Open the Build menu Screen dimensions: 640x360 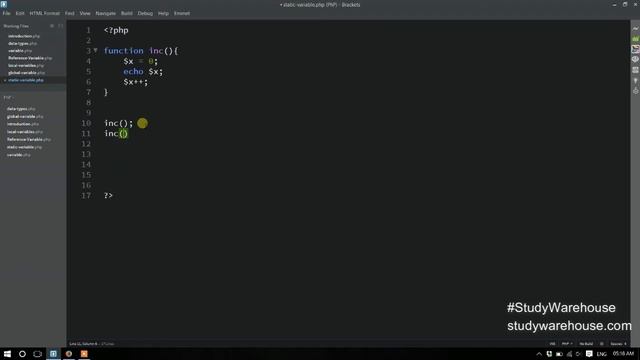[127, 13]
